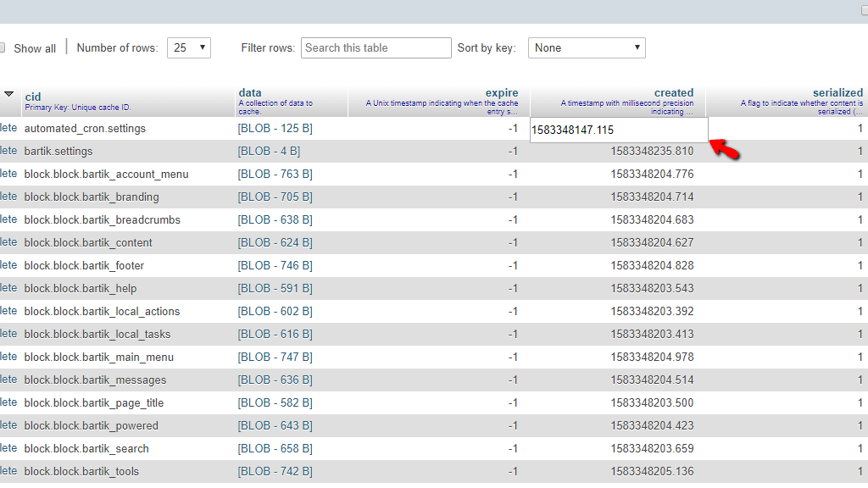Open BLOB - 638 B link
Image resolution: width=868 pixels, height=488 pixels.
point(275,219)
